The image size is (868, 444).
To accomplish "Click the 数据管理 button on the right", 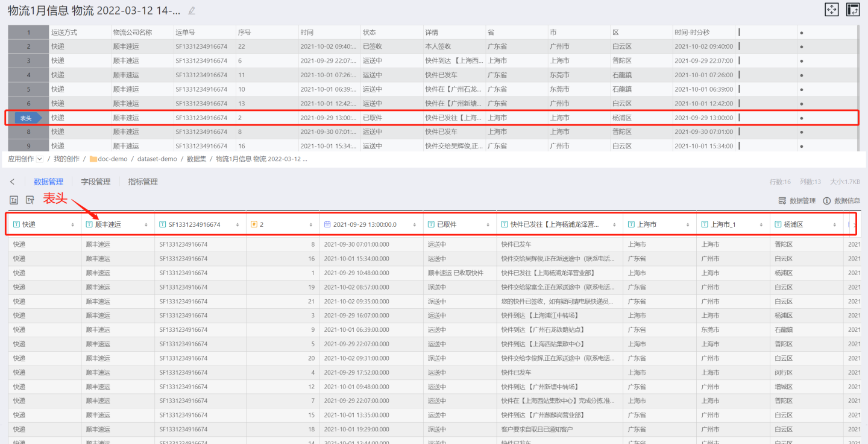I will [797, 201].
